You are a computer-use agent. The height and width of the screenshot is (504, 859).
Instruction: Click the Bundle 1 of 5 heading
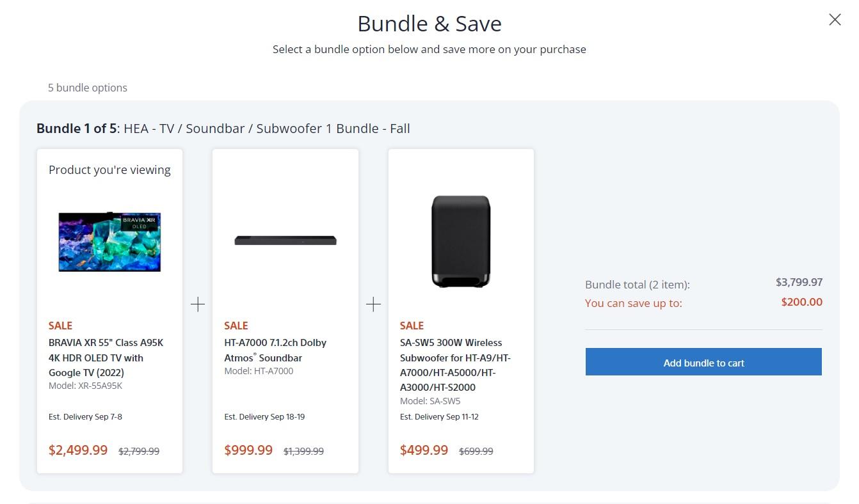pyautogui.click(x=223, y=129)
